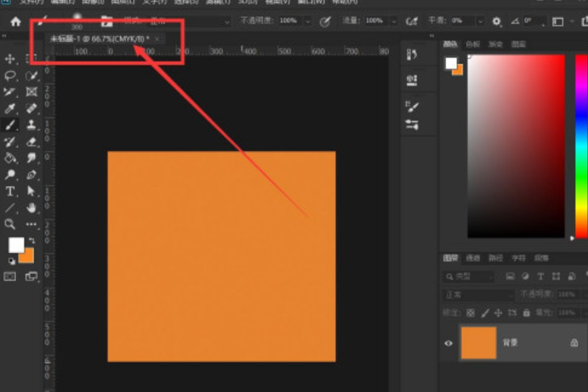Expand the 平滑 0% dropdown arrow
The image size is (588, 392).
point(480,21)
